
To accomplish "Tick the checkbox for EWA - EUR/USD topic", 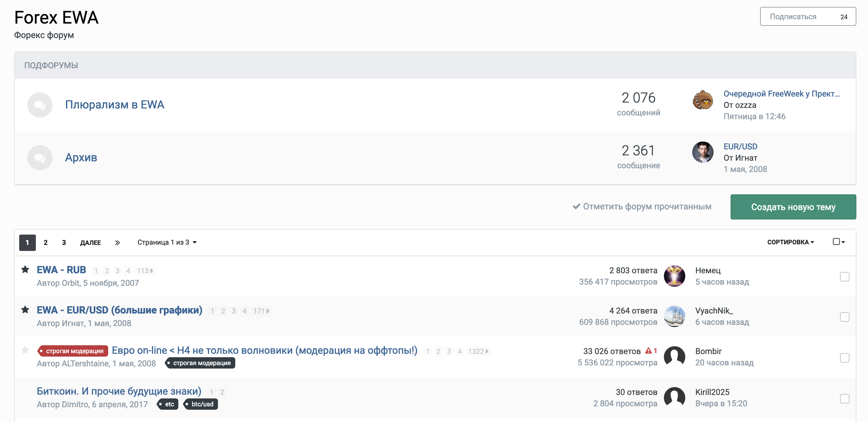I will tap(844, 317).
